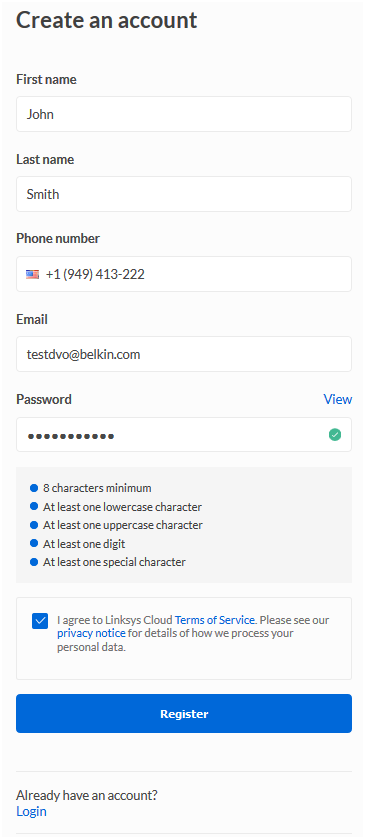Screen dimensions: 365x839
Task: Click the green password valid checkmark
Action: [x=335, y=435]
